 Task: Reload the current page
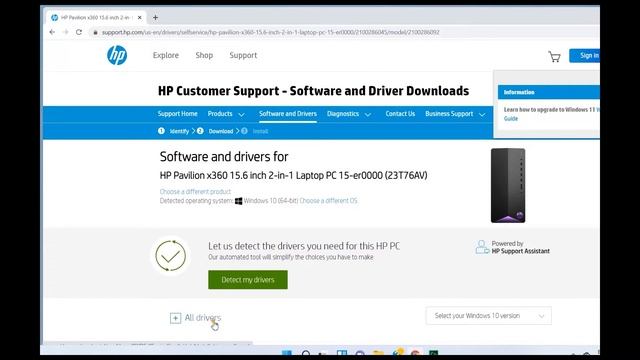click(x=79, y=32)
